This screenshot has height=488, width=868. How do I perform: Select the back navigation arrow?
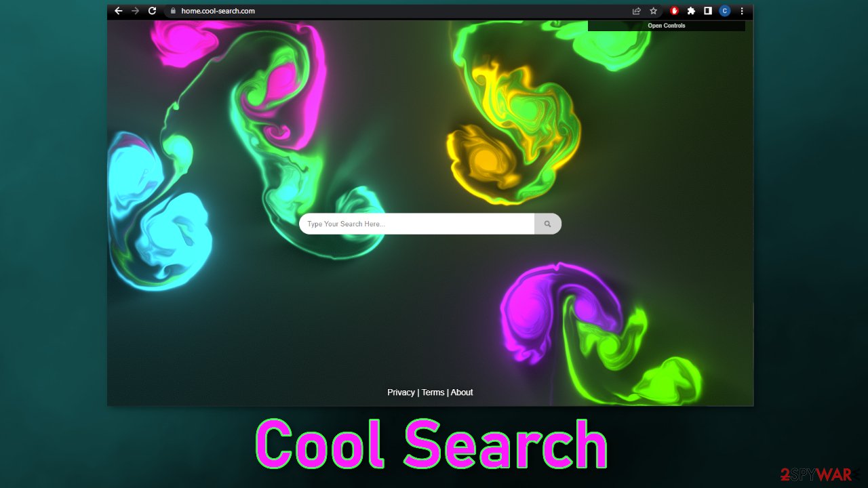[119, 11]
